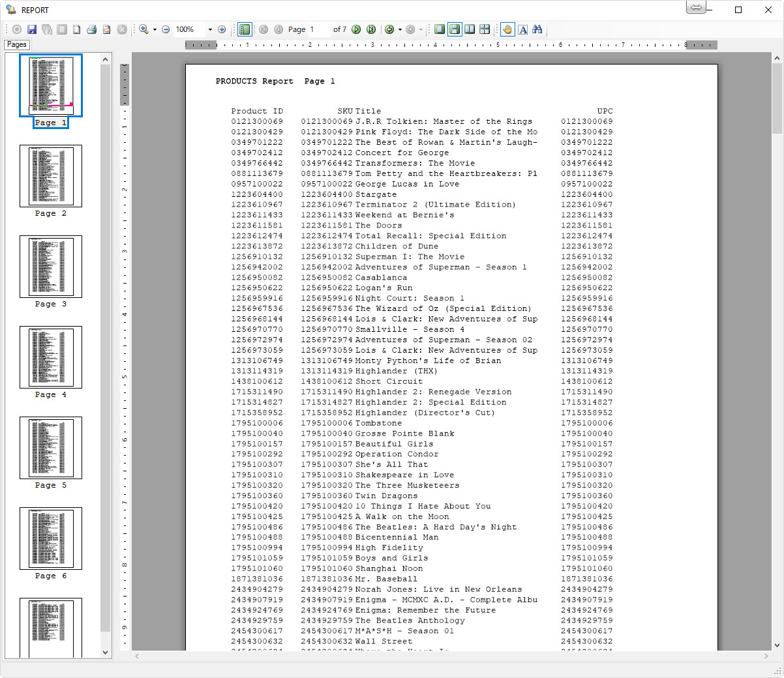
Task: Go to previous page icon
Action: click(279, 29)
